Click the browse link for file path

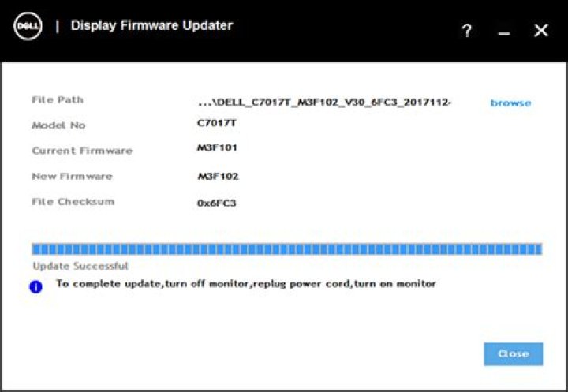pos(510,103)
